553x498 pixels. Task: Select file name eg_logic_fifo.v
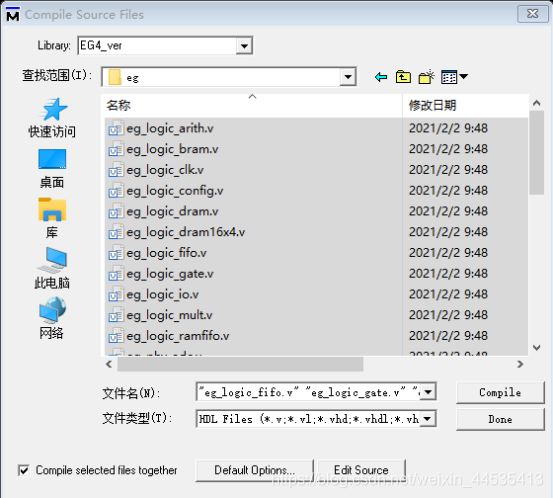pyautogui.click(x=166, y=253)
